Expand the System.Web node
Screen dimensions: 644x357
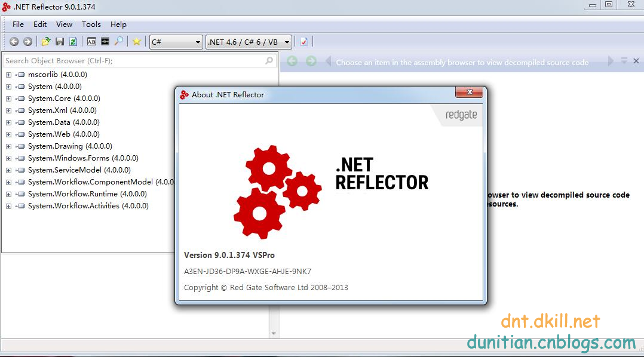point(8,134)
